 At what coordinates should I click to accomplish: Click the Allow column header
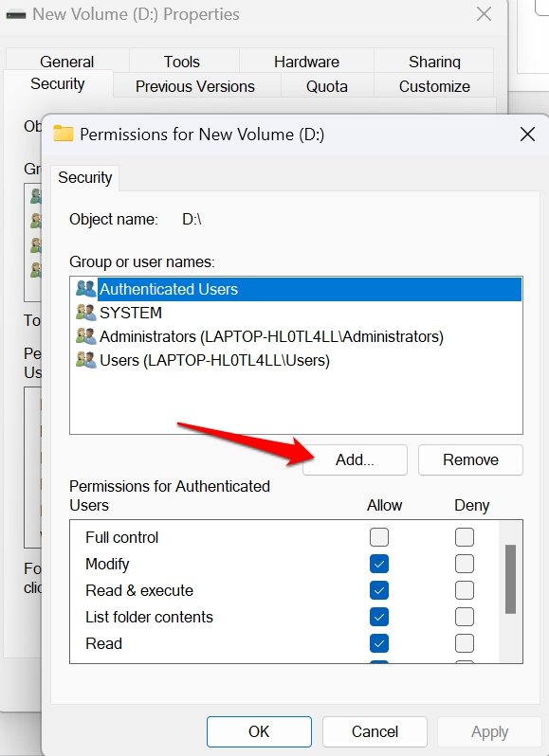click(x=385, y=505)
